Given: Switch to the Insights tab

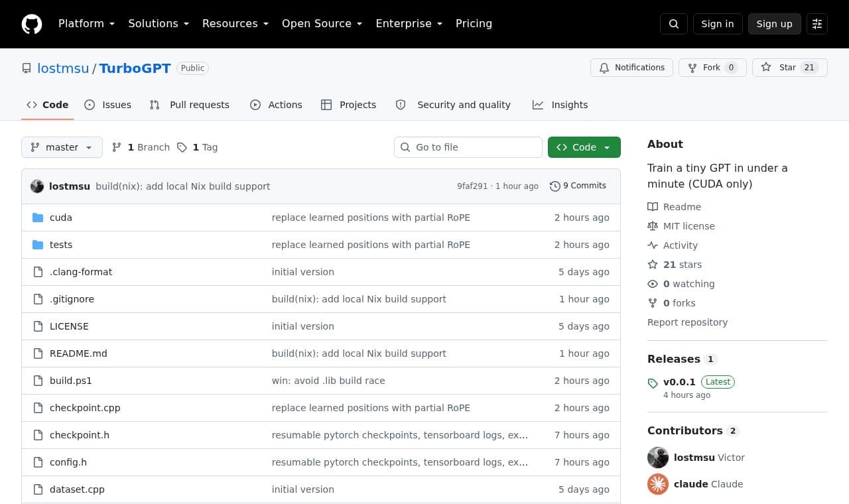Looking at the screenshot, I should coord(560,105).
